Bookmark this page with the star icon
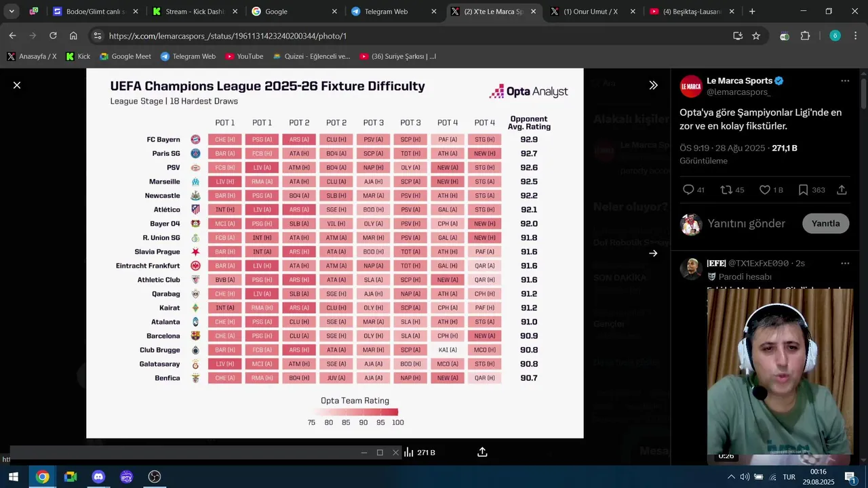This screenshot has height=488, width=868. [756, 36]
